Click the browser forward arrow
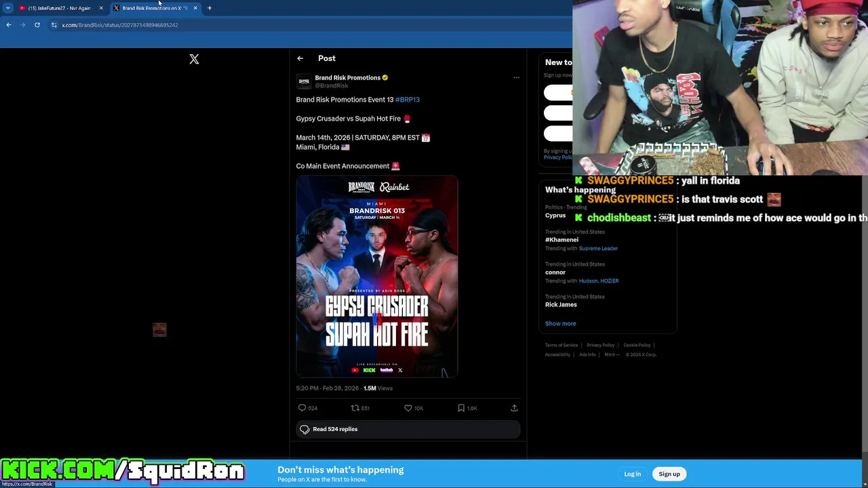 pyautogui.click(x=22, y=25)
